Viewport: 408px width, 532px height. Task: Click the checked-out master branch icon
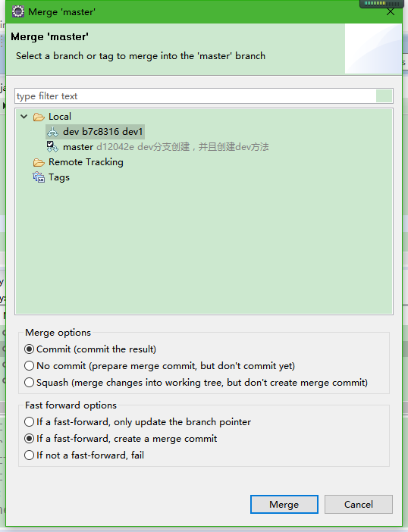pos(52,147)
